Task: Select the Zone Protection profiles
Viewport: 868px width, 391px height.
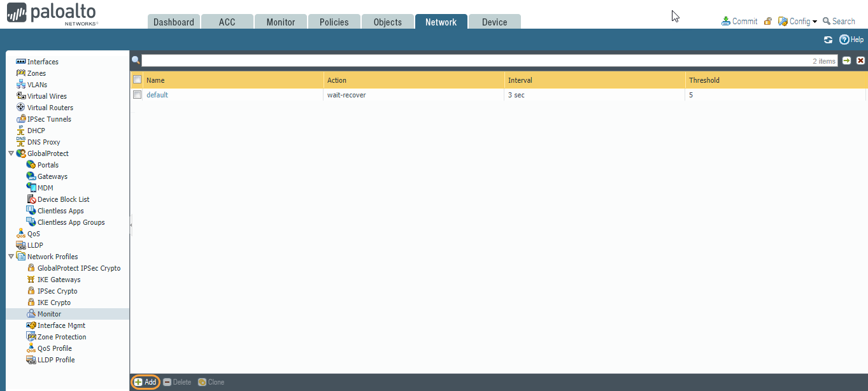Action: pyautogui.click(x=61, y=336)
